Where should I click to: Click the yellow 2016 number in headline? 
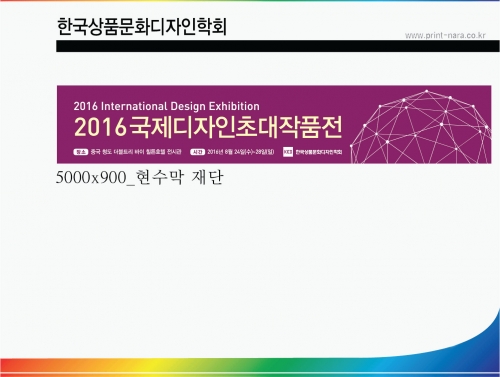[100, 127]
